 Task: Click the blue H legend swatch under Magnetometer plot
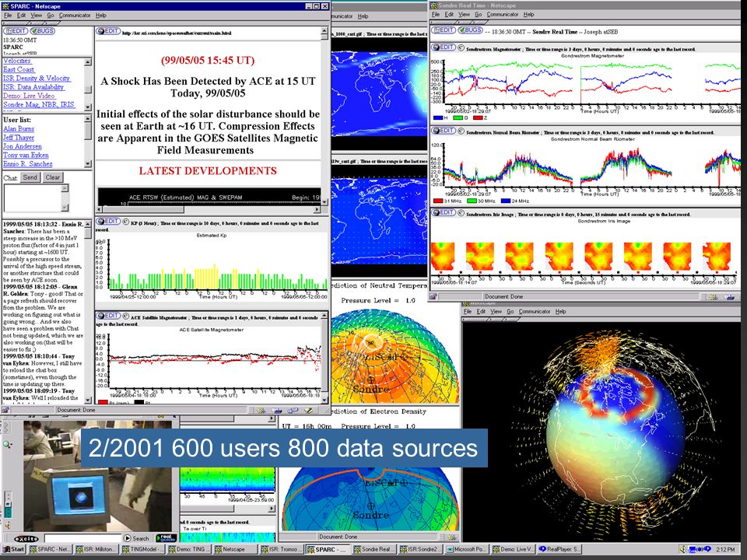pyautogui.click(x=438, y=117)
